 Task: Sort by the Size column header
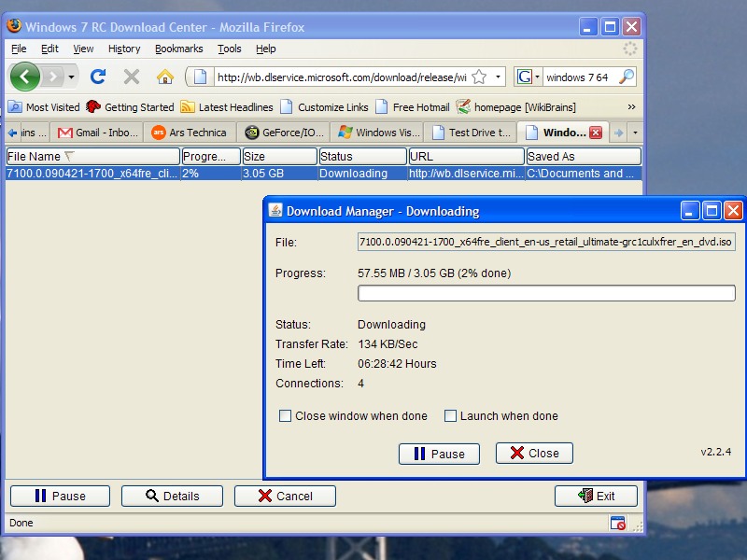279,156
